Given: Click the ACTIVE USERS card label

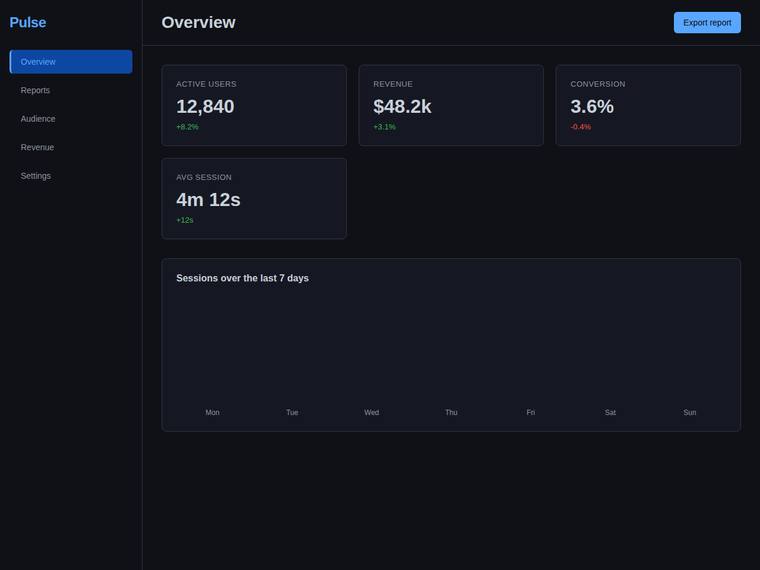Looking at the screenshot, I should 206,84.
